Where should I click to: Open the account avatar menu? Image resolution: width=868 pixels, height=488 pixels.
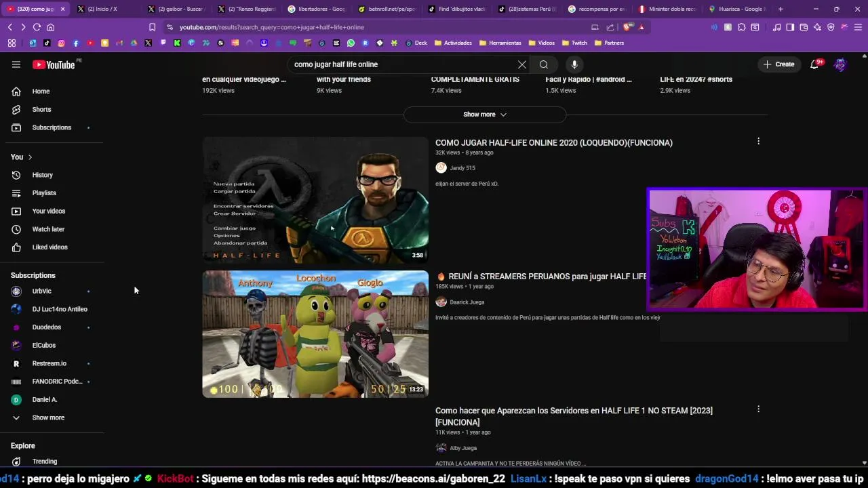[840, 64]
